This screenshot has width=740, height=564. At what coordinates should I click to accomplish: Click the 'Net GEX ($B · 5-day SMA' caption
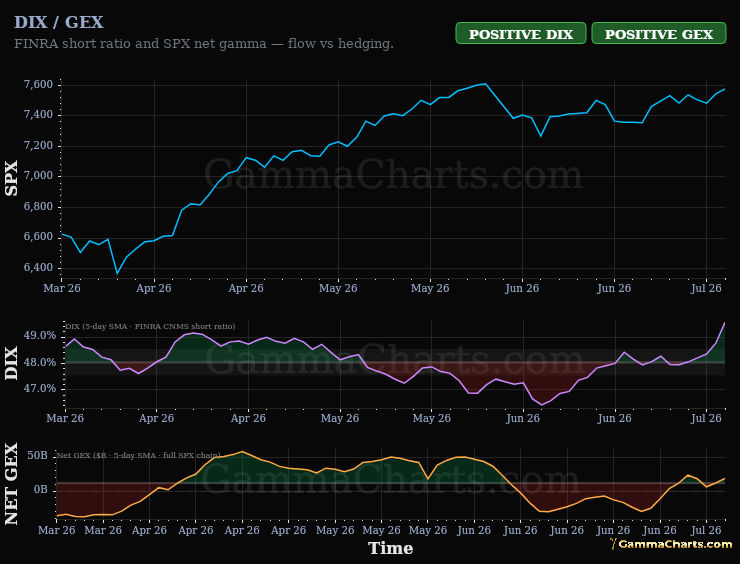pyautogui.click(x=108, y=455)
